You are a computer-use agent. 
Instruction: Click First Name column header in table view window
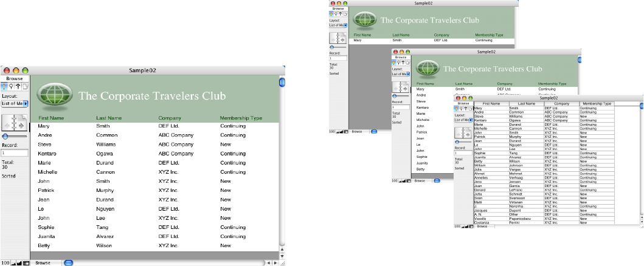tap(491, 104)
